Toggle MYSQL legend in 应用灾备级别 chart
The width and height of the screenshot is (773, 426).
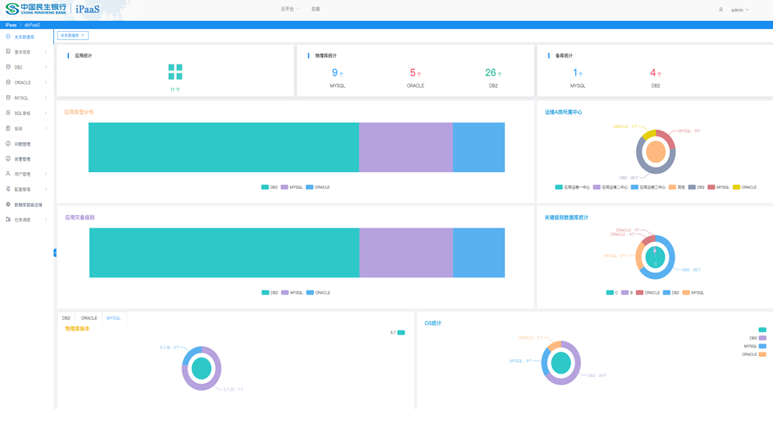click(x=292, y=293)
